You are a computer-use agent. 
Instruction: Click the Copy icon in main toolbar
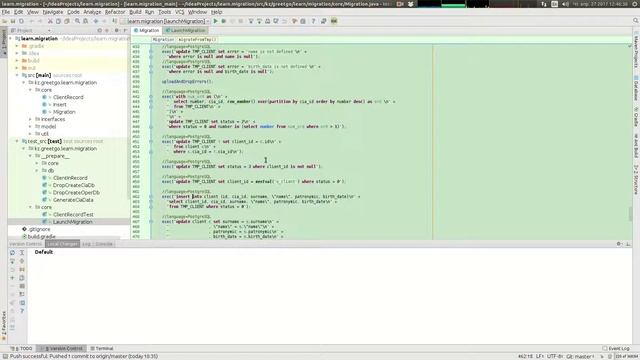(x=58, y=21)
